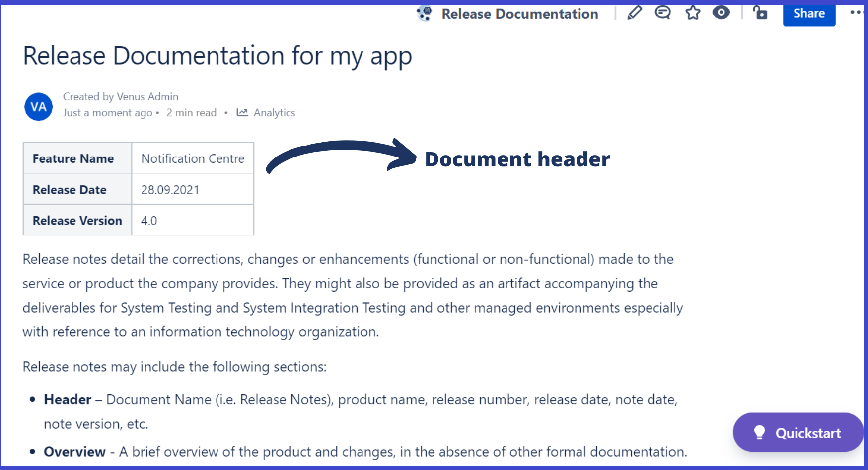Open inline comments via speech bubble icon
This screenshot has width=868, height=470.
[662, 13]
